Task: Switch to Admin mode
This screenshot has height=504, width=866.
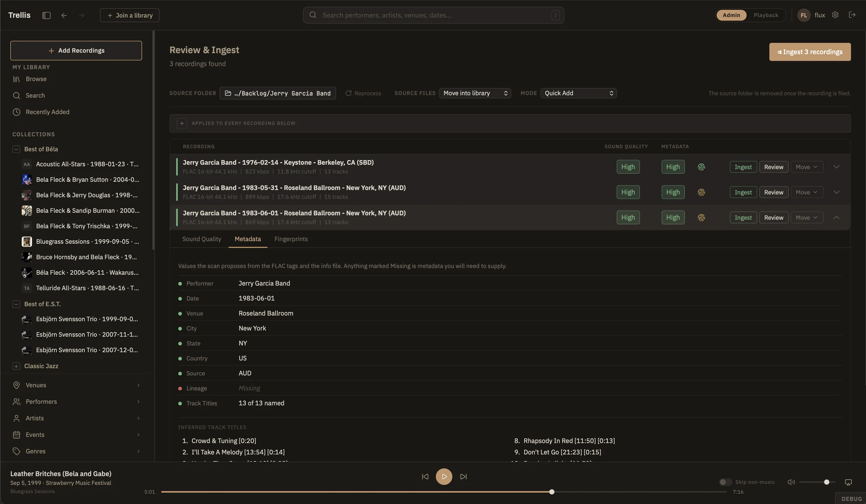Action: 731,15
